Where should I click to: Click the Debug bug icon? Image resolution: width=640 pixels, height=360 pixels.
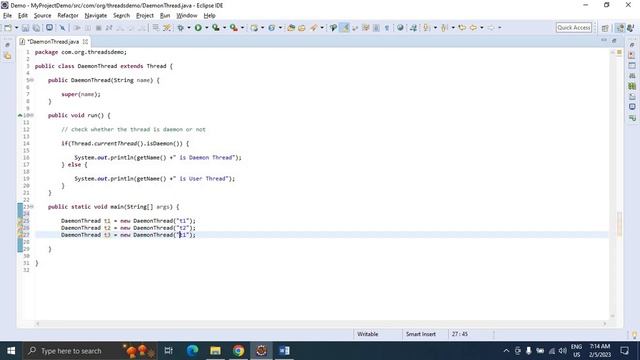pyautogui.click(x=180, y=28)
